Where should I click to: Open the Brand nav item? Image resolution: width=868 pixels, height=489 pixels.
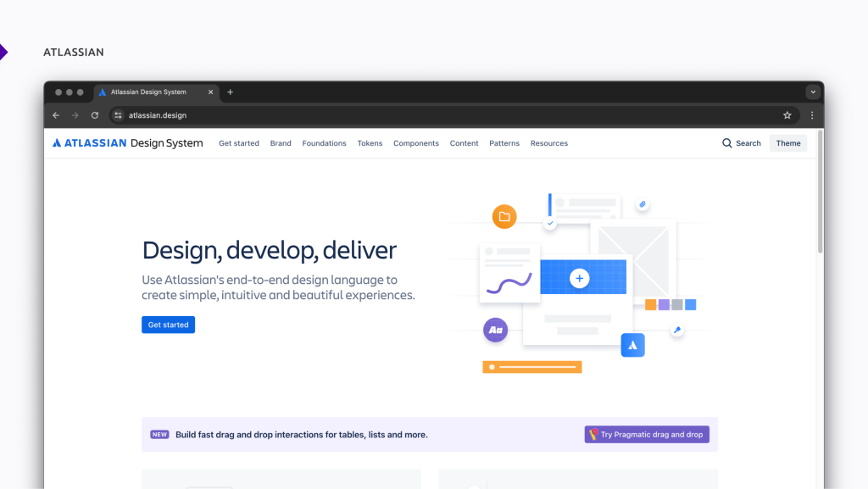pos(281,143)
